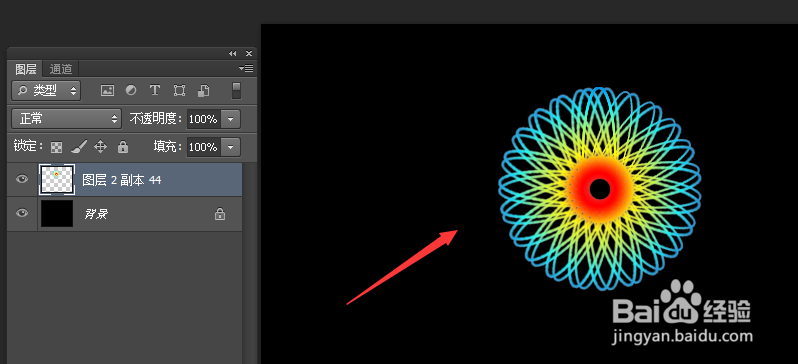The image size is (798, 364).
Task: Filter layers by smart object icon
Action: [x=203, y=91]
